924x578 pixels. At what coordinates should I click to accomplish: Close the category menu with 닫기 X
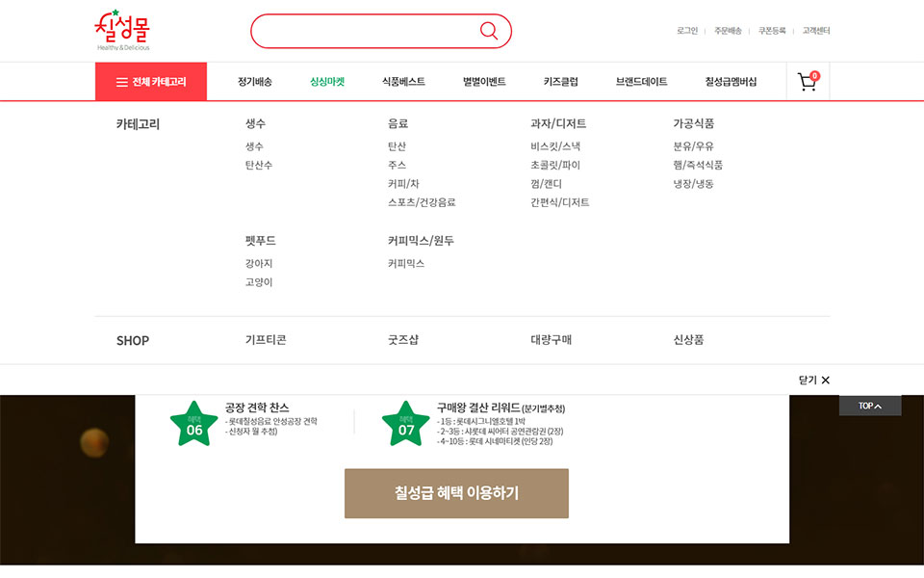click(x=813, y=380)
